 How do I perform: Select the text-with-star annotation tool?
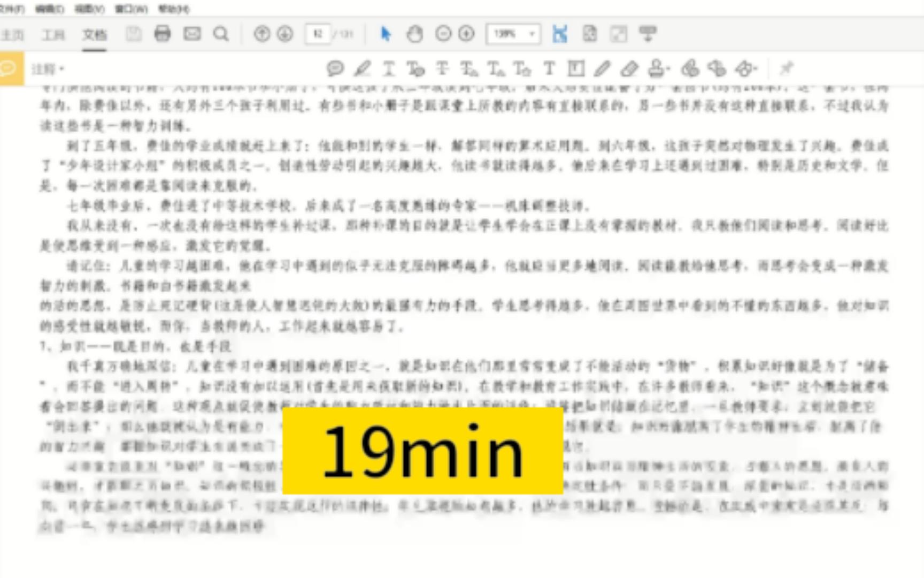pyautogui.click(x=522, y=69)
